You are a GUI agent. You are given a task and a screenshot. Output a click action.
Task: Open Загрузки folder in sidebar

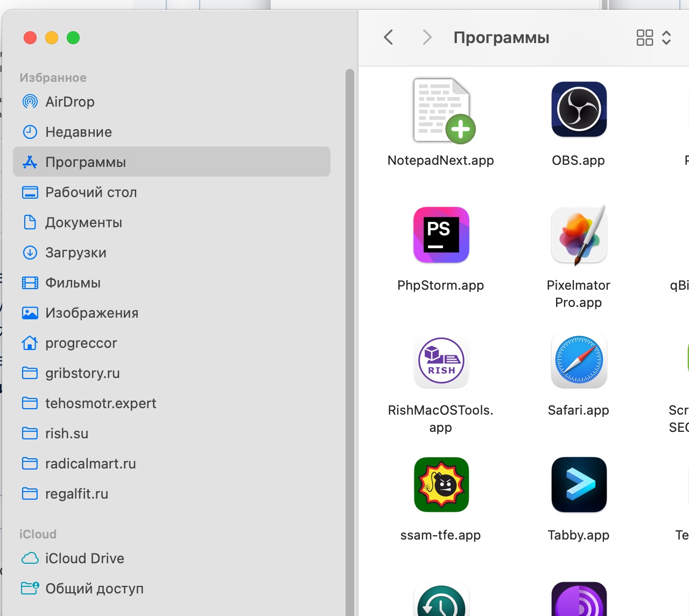[x=76, y=253]
